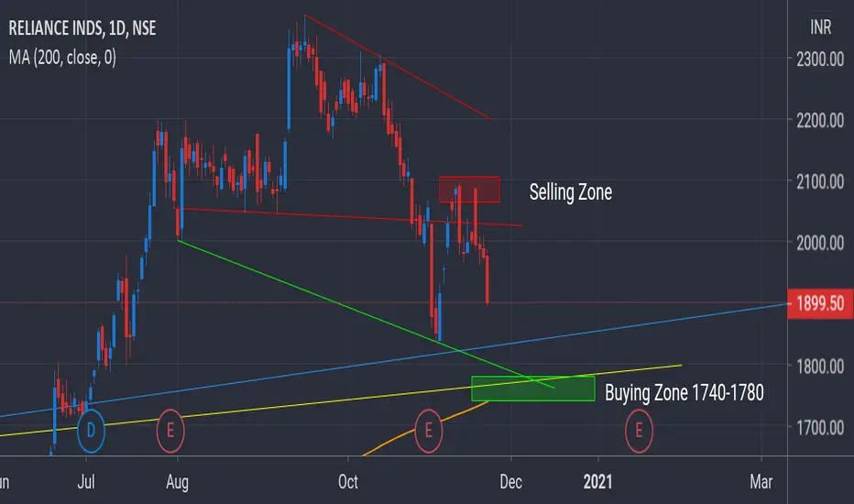Click the E earnings marker near 2021
This screenshot has width=854, height=504.
point(639,431)
